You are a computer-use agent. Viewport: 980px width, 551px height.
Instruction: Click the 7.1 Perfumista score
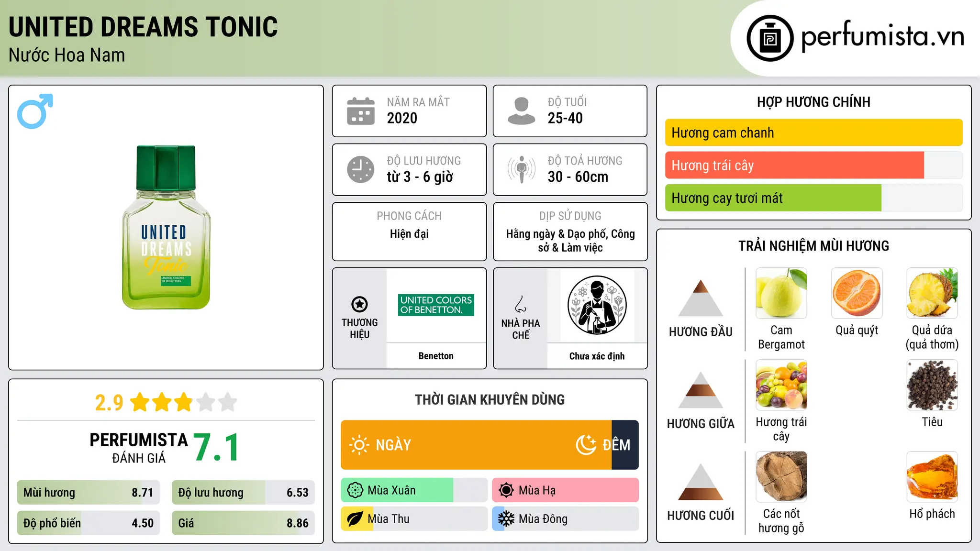(x=216, y=448)
